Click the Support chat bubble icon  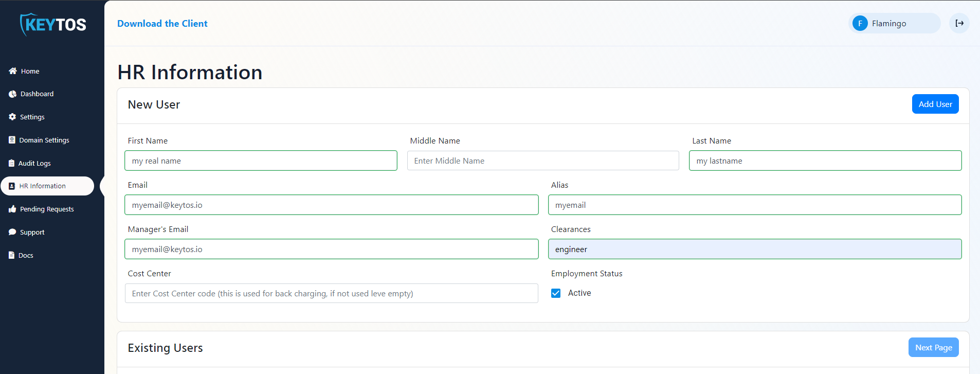pyautogui.click(x=12, y=232)
